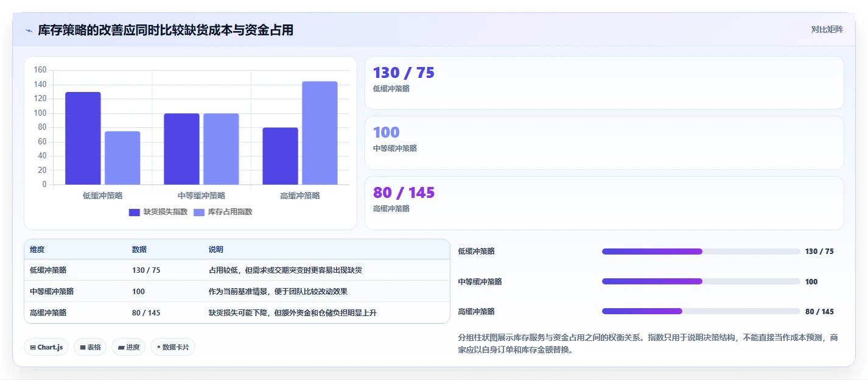Click the page title 库存策略的改善
868x380 pixels.
point(166,30)
